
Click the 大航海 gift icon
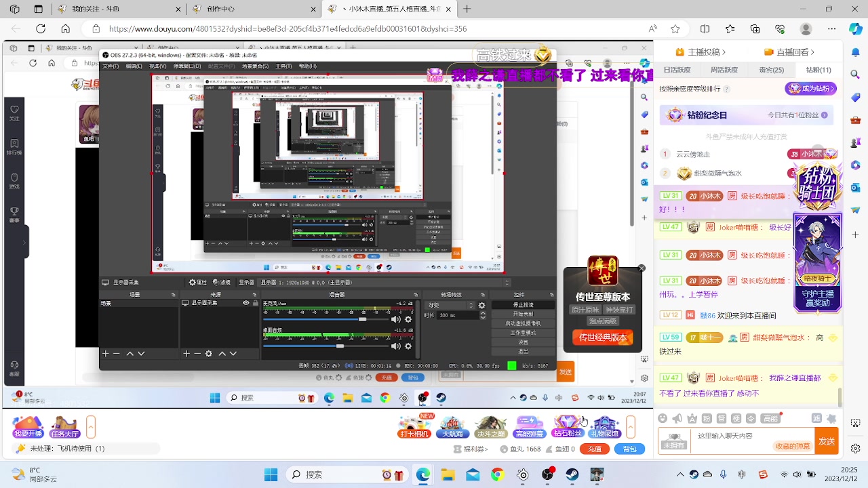[452, 427]
